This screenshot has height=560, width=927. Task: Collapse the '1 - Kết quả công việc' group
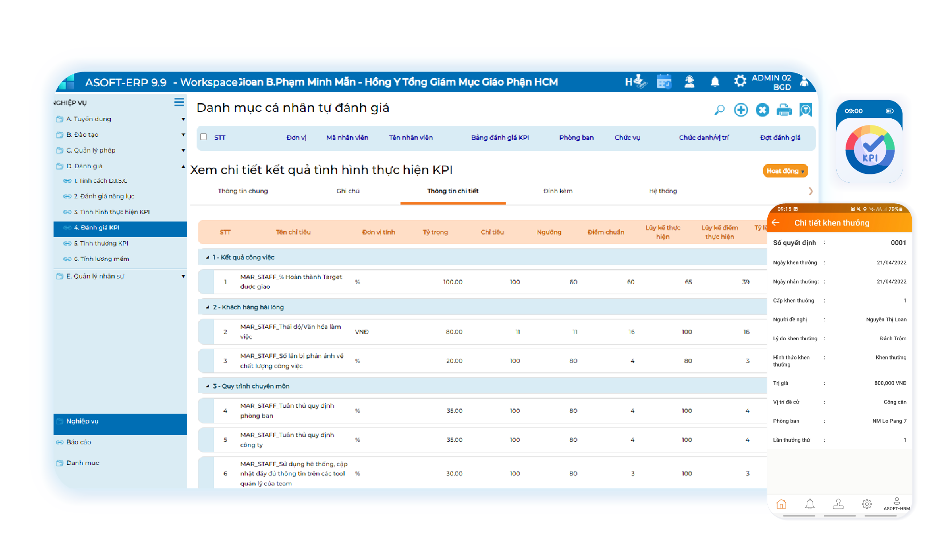pyautogui.click(x=207, y=257)
